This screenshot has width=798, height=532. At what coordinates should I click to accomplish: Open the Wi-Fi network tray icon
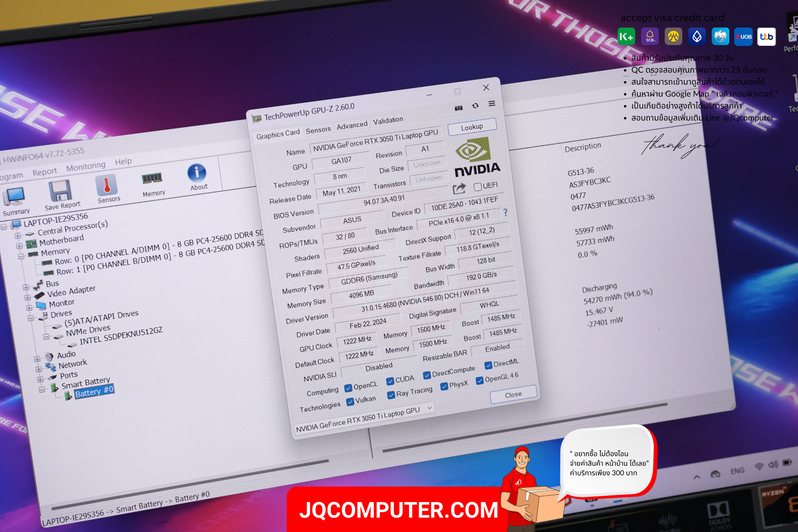click(x=759, y=467)
